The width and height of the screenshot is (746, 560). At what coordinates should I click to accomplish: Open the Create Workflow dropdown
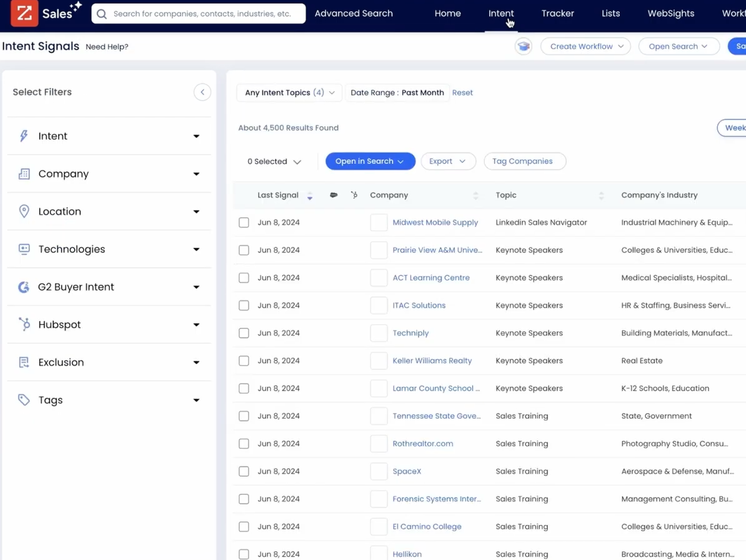(585, 46)
